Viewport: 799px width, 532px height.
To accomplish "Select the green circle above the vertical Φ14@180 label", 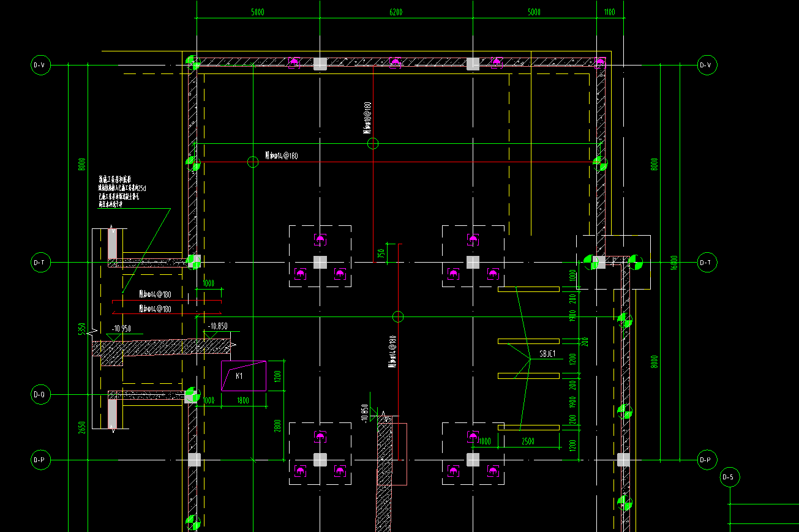I will pos(398,317).
